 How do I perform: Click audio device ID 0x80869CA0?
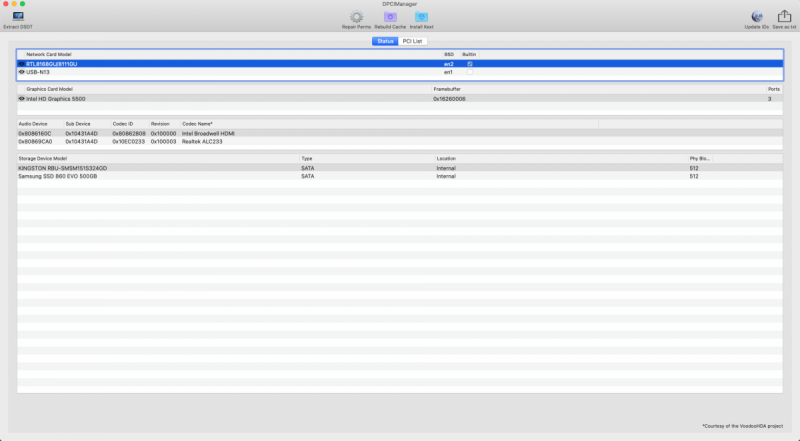click(35, 141)
